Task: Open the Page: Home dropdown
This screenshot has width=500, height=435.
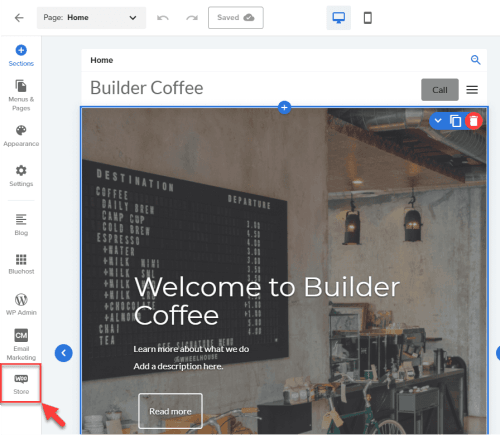Action: pos(91,18)
